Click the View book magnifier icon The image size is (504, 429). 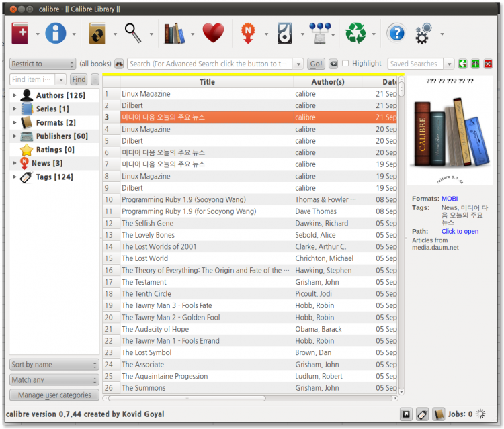[x=133, y=34]
